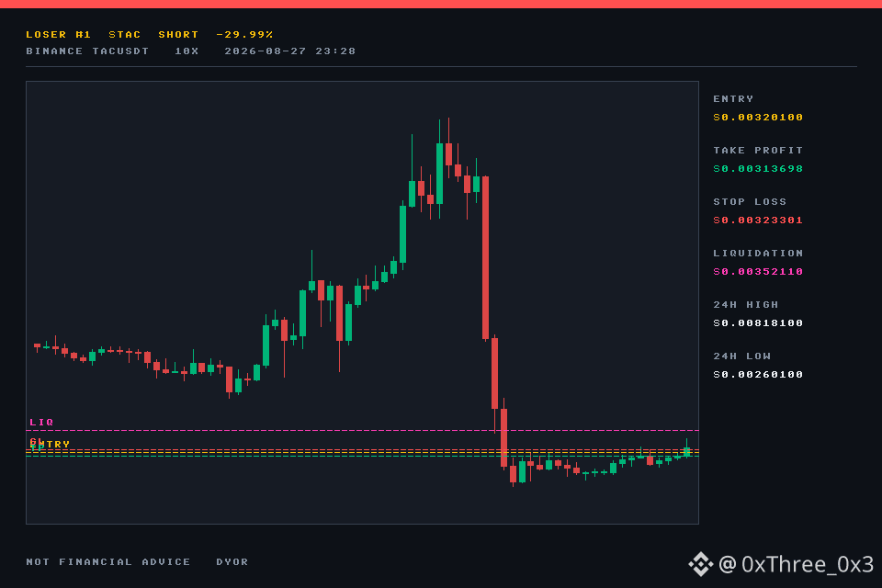
Task: Click take profit value $0.00313698
Action: (x=758, y=169)
